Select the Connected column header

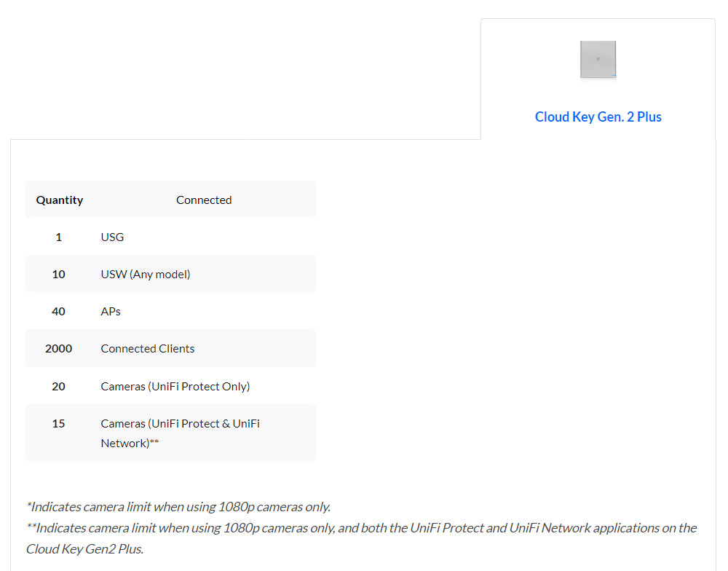204,200
